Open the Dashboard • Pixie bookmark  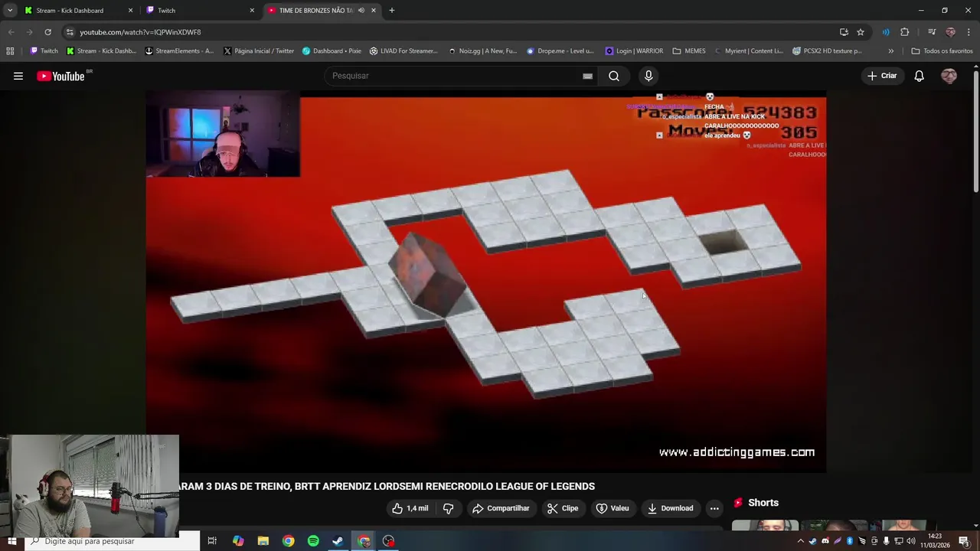(x=332, y=51)
